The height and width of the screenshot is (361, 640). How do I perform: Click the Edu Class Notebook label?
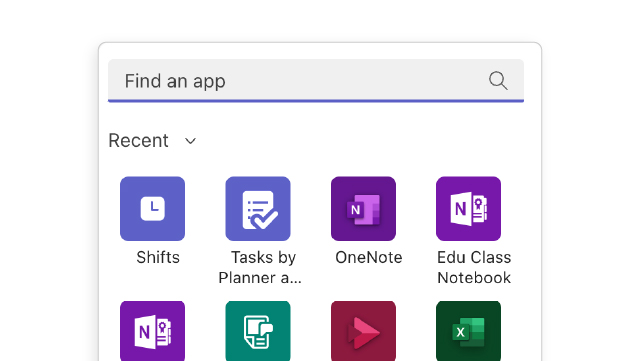click(x=474, y=267)
